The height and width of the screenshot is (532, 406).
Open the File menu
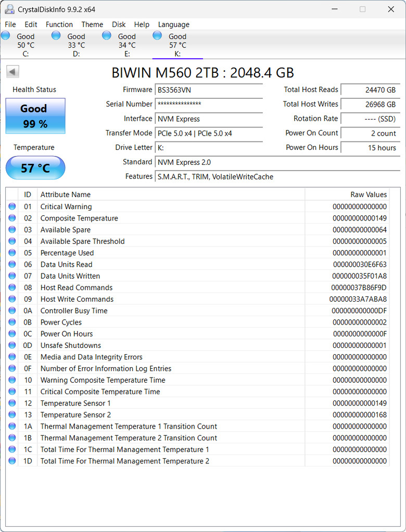(10, 24)
